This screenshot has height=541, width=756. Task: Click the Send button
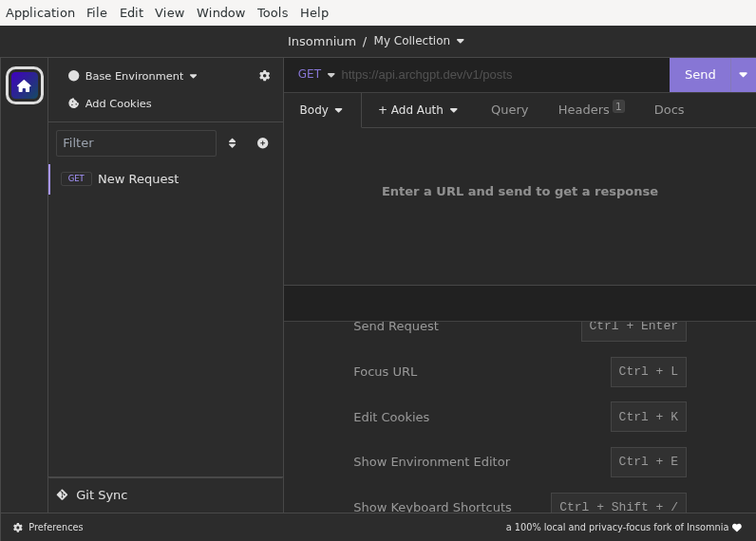tap(700, 75)
